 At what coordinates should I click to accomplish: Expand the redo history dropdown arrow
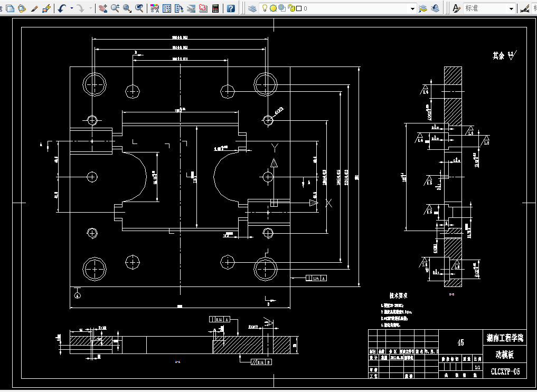pyautogui.click(x=91, y=8)
